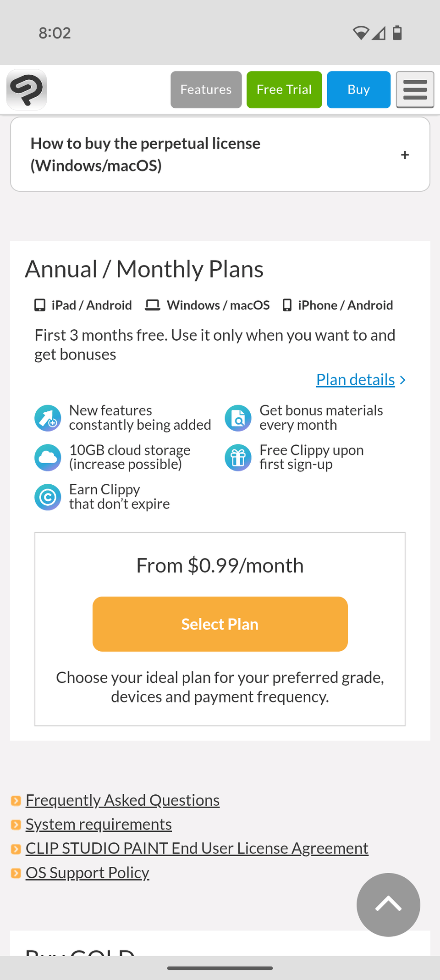This screenshot has height=980, width=440.
Task: Tap the Free Clippy gift icon
Action: pos(238,457)
